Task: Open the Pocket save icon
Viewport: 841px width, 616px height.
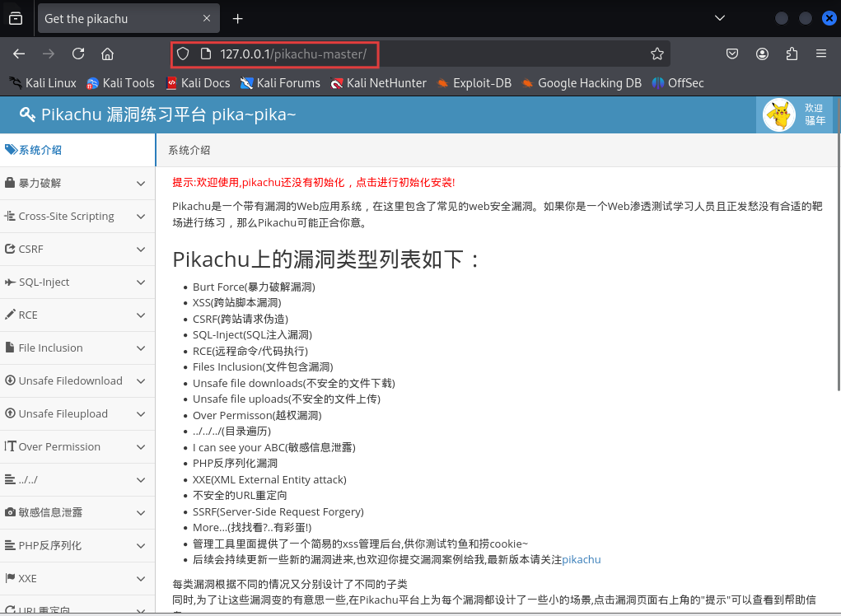Action: 732,54
